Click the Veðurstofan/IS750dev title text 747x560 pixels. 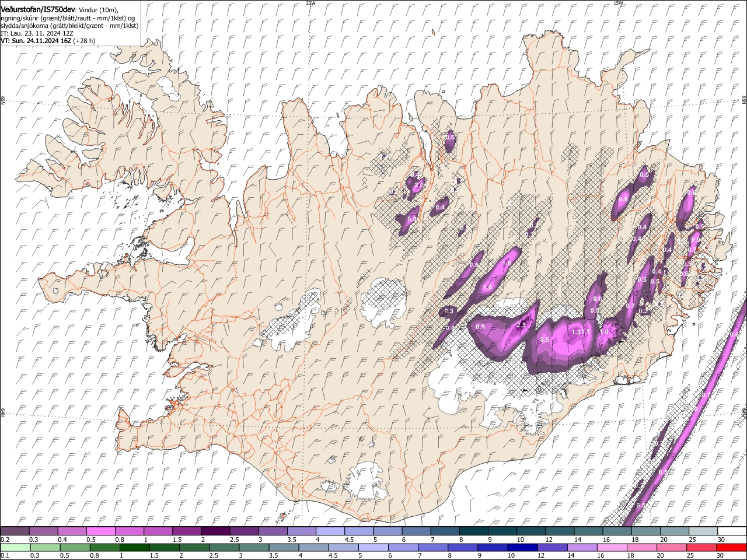pos(38,9)
